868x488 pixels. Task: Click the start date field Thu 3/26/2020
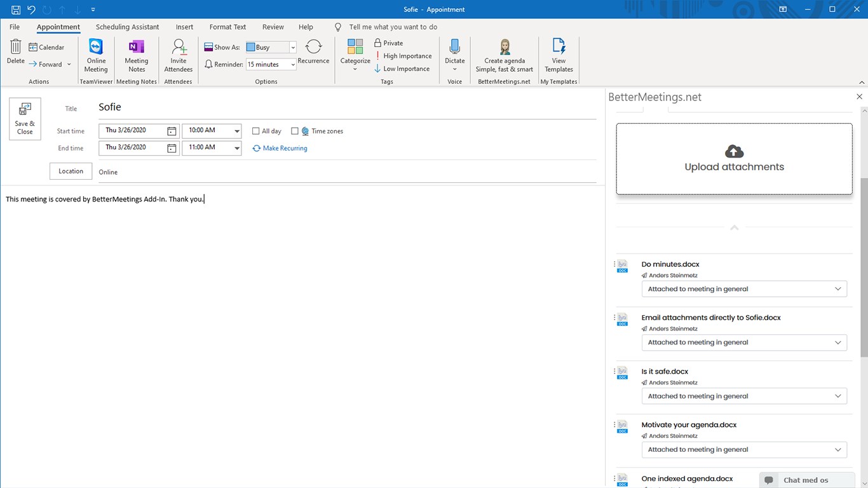point(132,131)
